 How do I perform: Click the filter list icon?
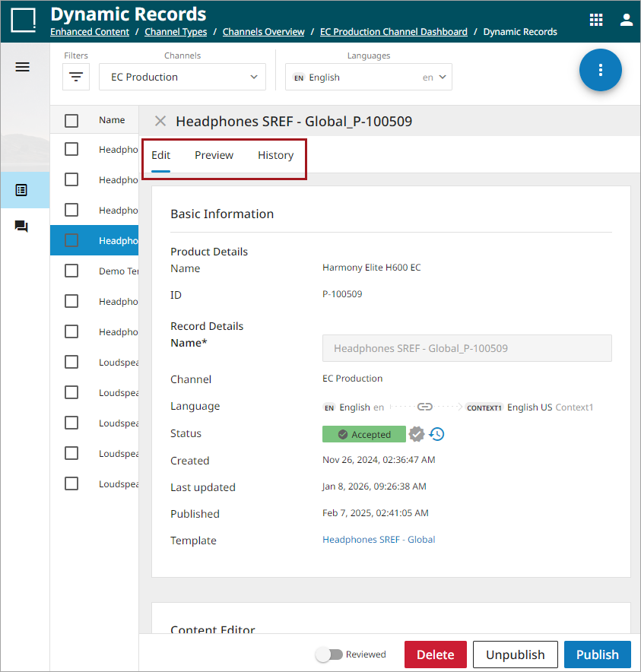76,77
